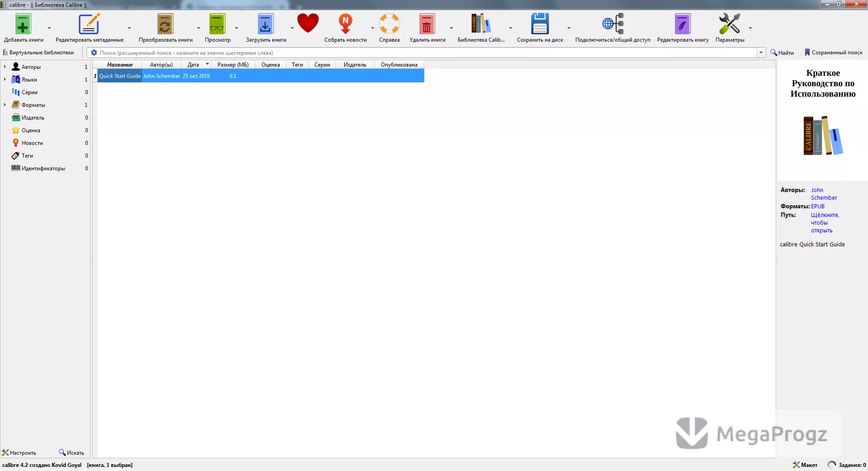The width and height of the screenshot is (868, 471).
Task: Click the red heart donate icon
Action: pyautogui.click(x=308, y=24)
